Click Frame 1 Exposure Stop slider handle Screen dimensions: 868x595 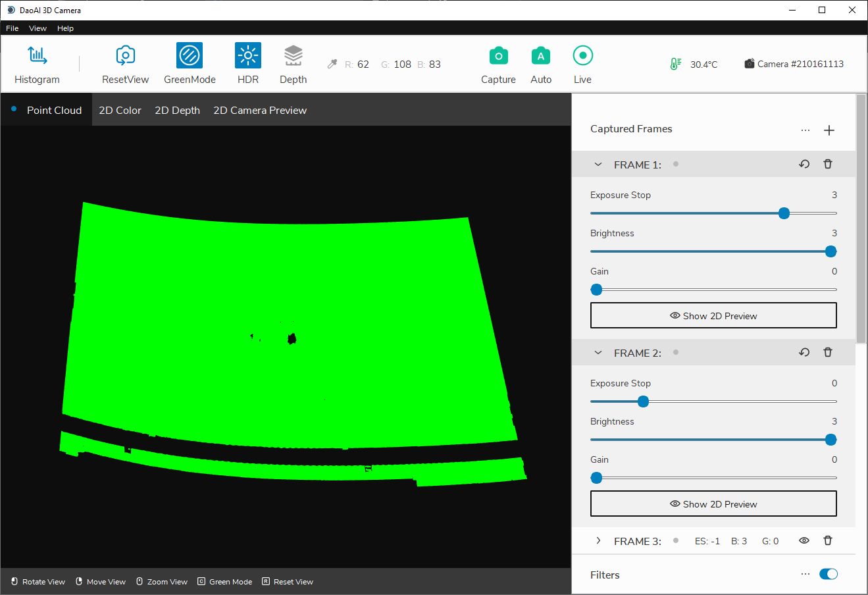pos(784,213)
